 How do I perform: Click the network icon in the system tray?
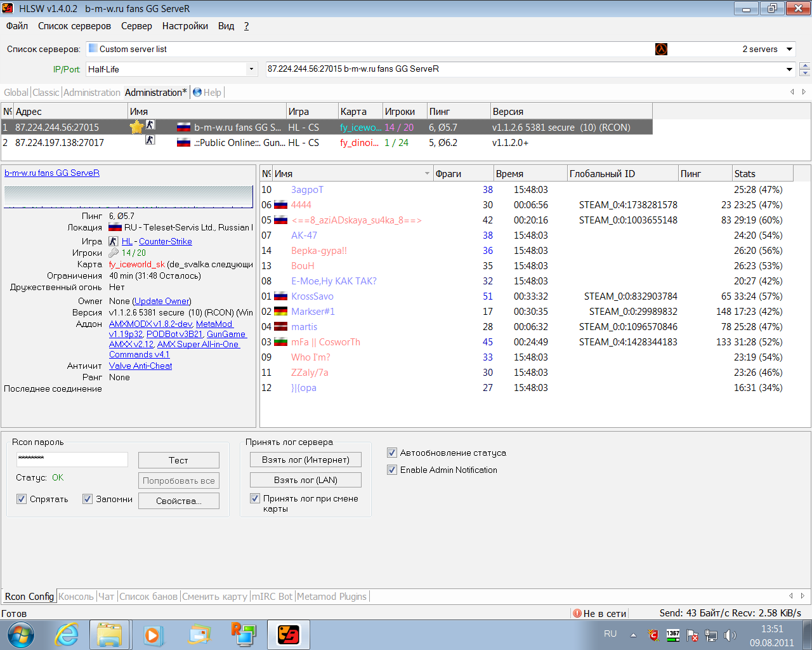[711, 635]
